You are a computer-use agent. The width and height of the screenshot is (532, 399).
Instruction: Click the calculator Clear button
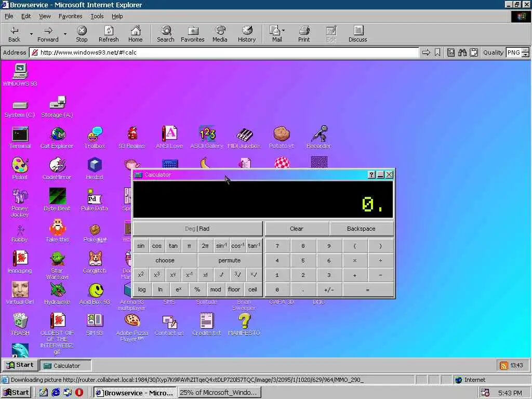click(x=297, y=229)
